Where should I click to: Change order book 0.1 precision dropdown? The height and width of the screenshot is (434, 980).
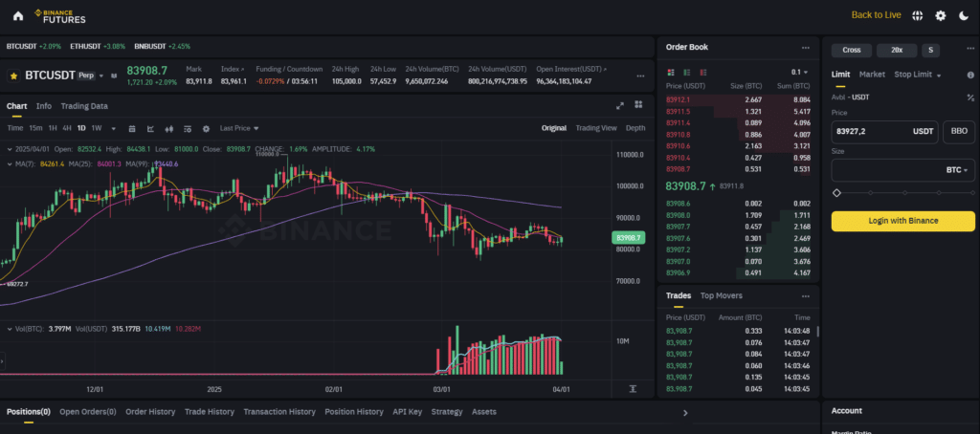799,73
